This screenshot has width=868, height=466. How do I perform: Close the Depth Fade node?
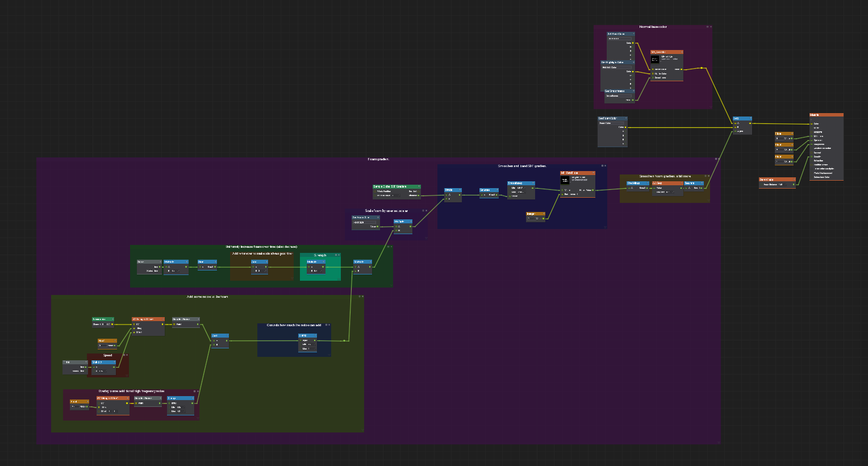tap(794, 180)
